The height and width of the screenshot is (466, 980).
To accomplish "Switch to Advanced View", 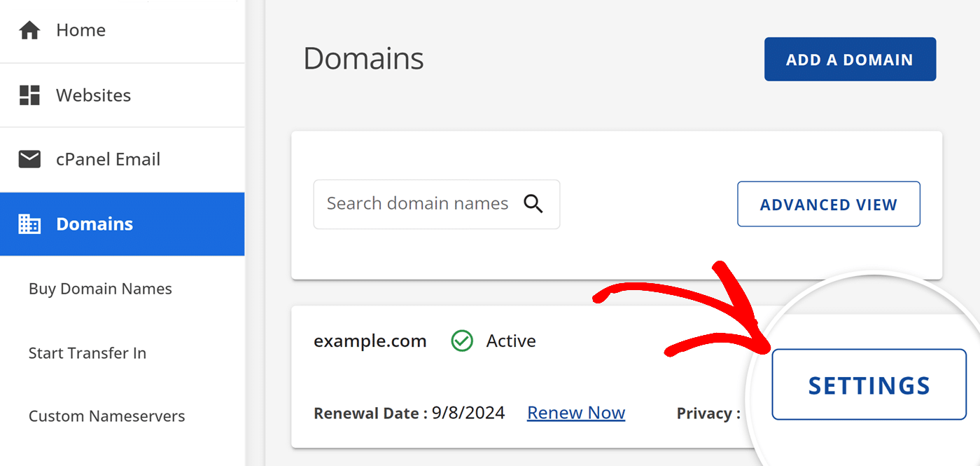I will pyautogui.click(x=828, y=205).
